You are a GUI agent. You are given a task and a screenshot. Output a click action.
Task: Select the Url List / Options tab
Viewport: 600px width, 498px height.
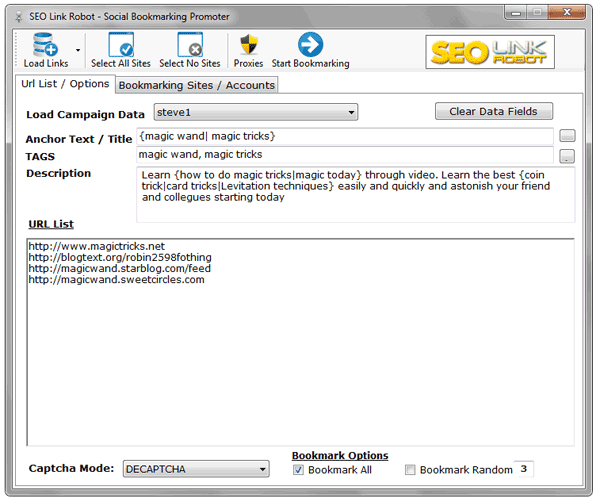pos(65,84)
